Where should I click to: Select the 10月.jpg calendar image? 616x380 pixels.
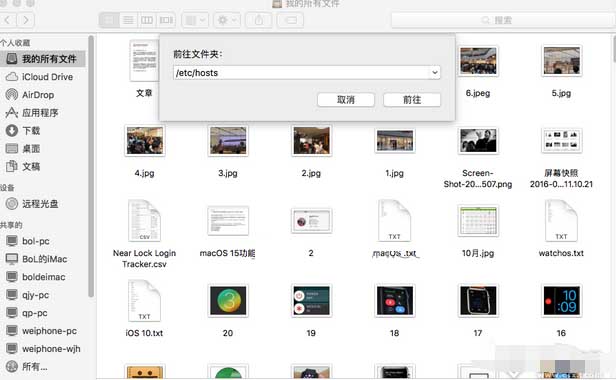[x=478, y=221]
